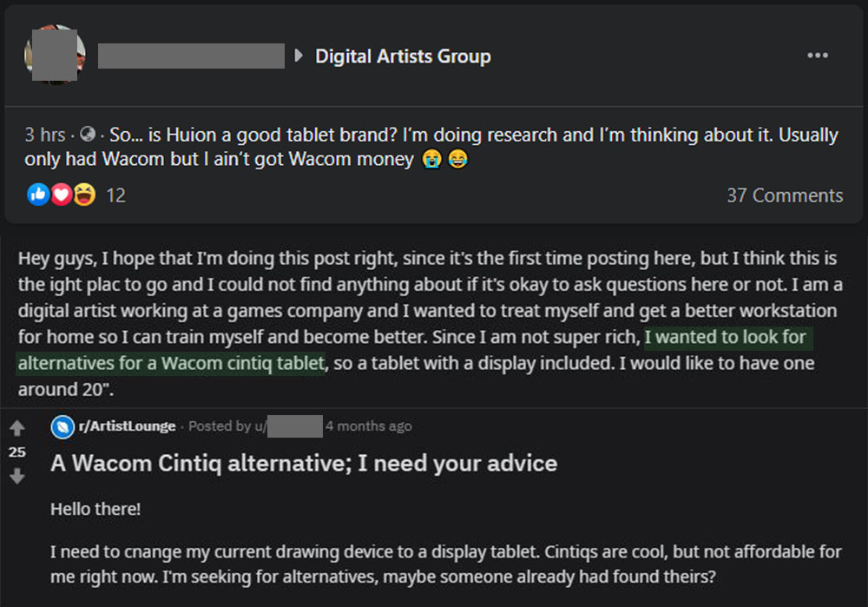
Task: Click the r/ArtistLounge community avatar icon
Action: (x=62, y=427)
